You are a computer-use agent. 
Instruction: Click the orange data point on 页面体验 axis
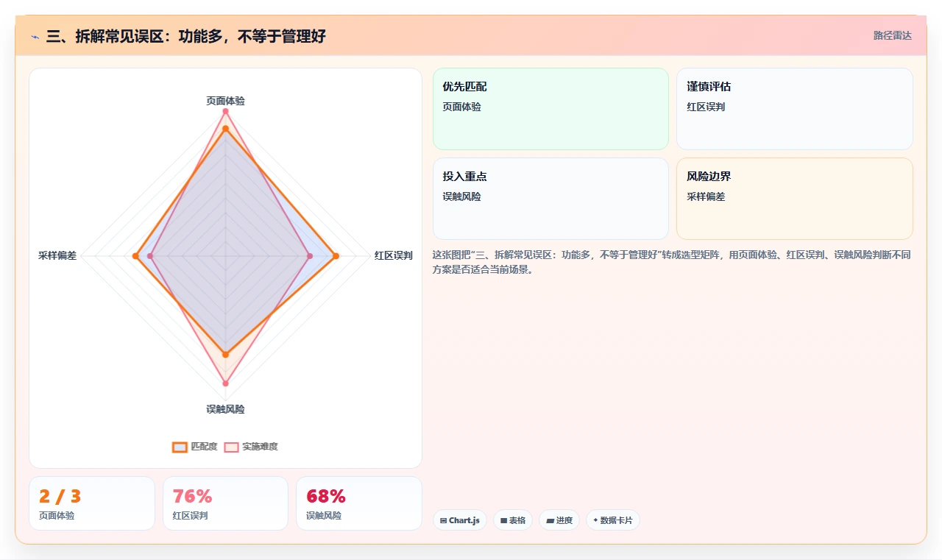pos(225,129)
